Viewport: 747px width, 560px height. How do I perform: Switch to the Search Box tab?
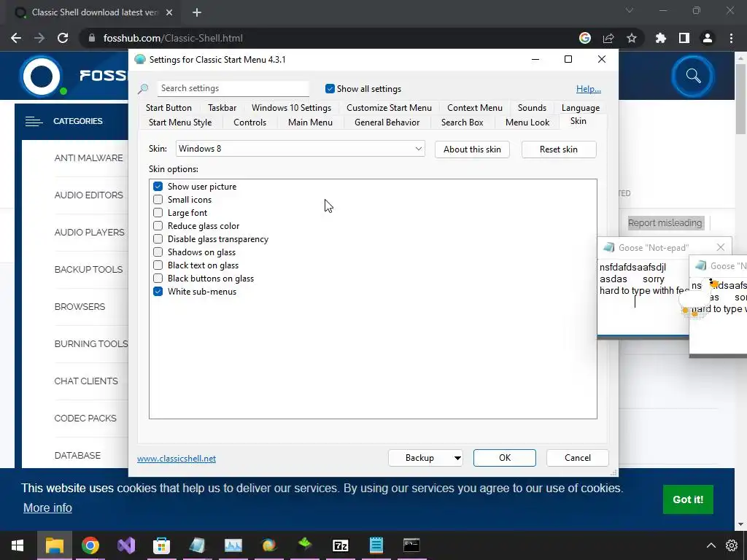pos(462,122)
